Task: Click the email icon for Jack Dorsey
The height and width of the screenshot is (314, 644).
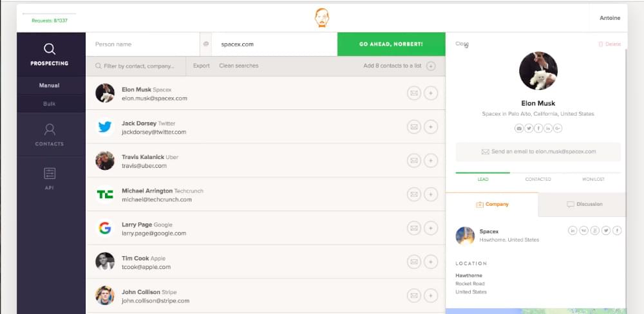Action: [x=413, y=127]
